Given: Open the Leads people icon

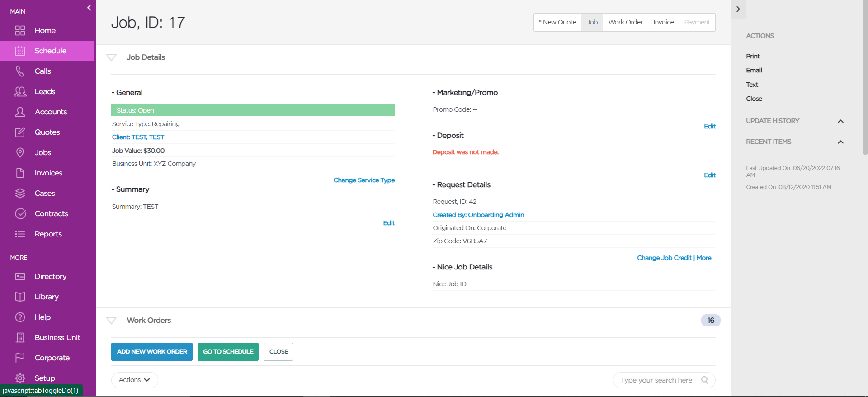Looking at the screenshot, I should [x=20, y=91].
